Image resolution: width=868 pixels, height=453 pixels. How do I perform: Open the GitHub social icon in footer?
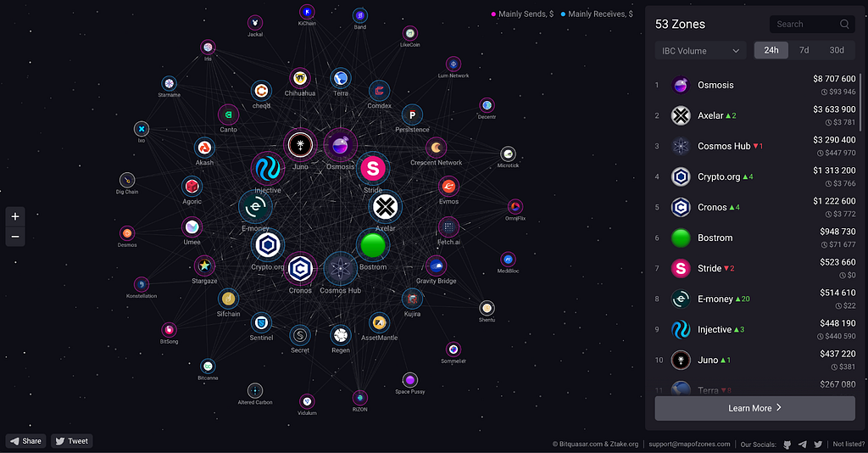tap(787, 445)
